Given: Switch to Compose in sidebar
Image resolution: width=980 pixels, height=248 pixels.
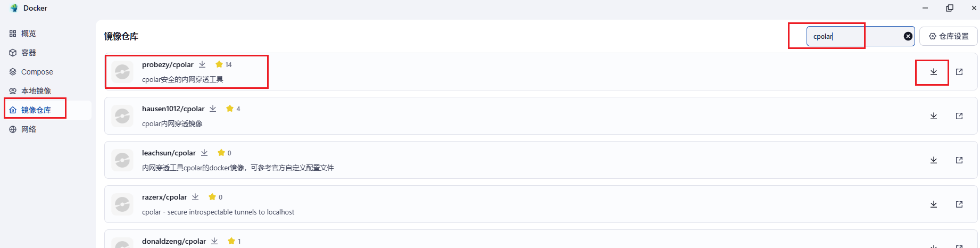Looking at the screenshot, I should (37, 72).
